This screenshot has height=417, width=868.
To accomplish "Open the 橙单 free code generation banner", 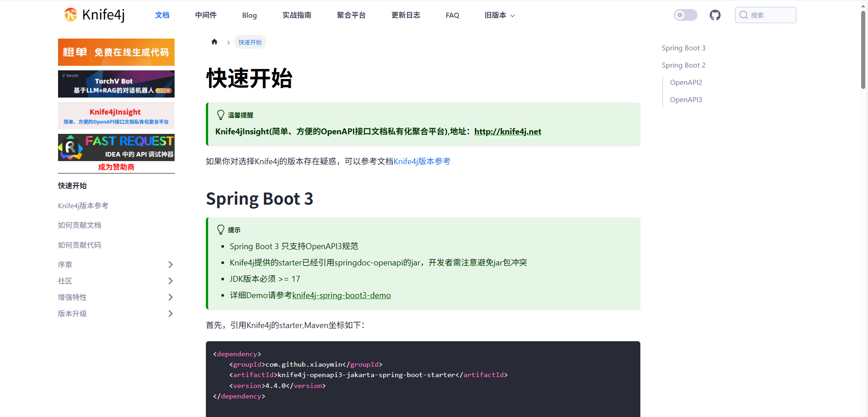I will (x=116, y=52).
